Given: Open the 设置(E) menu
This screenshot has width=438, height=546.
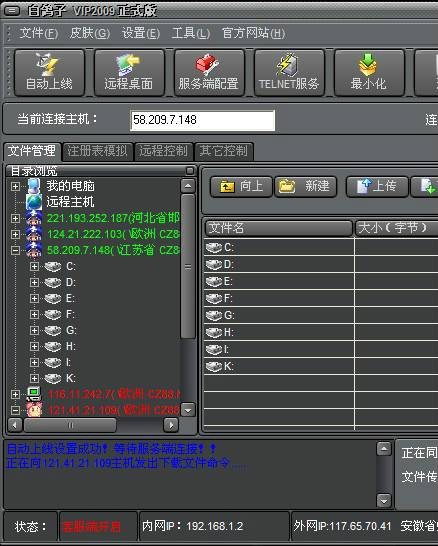Looking at the screenshot, I should tap(141, 33).
